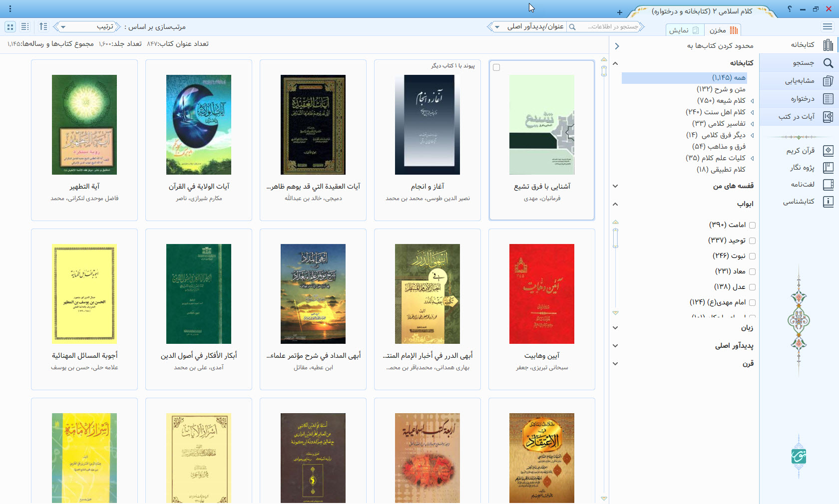Tick the امامت checkbox
The height and width of the screenshot is (504, 839).
pos(752,226)
